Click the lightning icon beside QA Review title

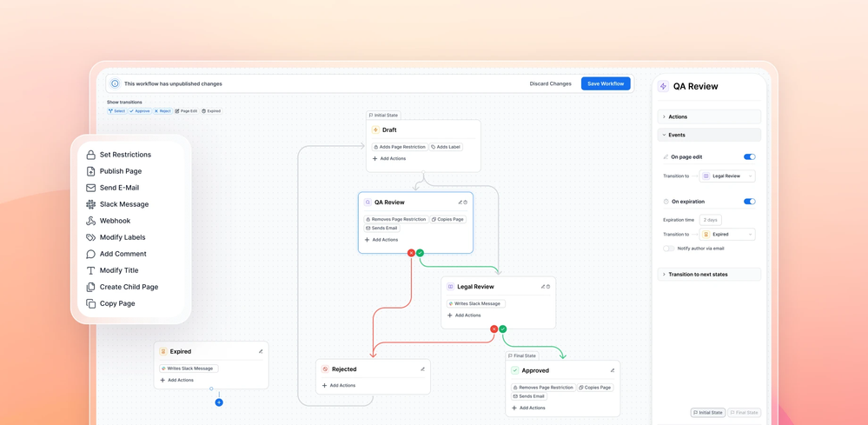click(663, 86)
